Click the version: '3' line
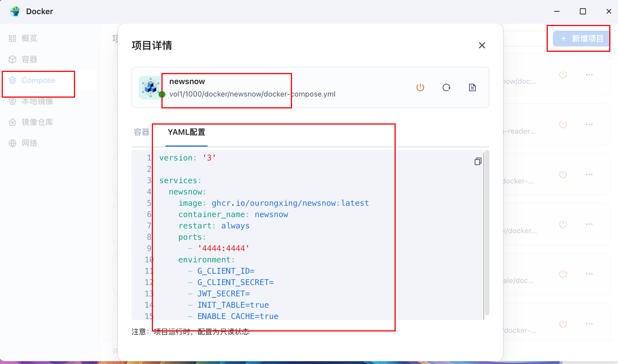This screenshot has height=364, width=618. click(x=187, y=158)
